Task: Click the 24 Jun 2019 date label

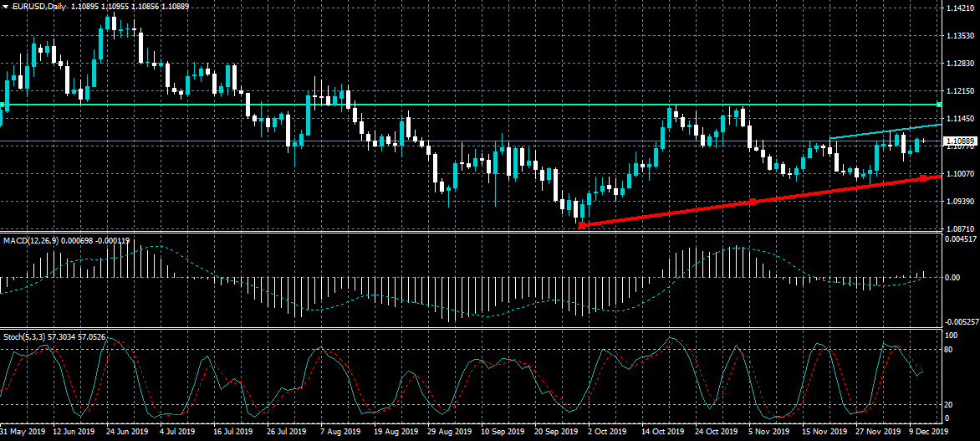Action: tap(127, 432)
